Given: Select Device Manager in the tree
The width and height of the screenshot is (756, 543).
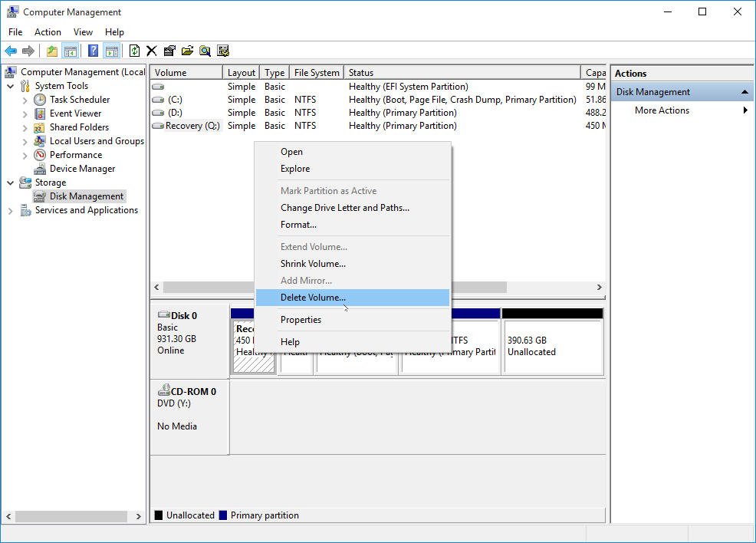Looking at the screenshot, I should (82, 169).
